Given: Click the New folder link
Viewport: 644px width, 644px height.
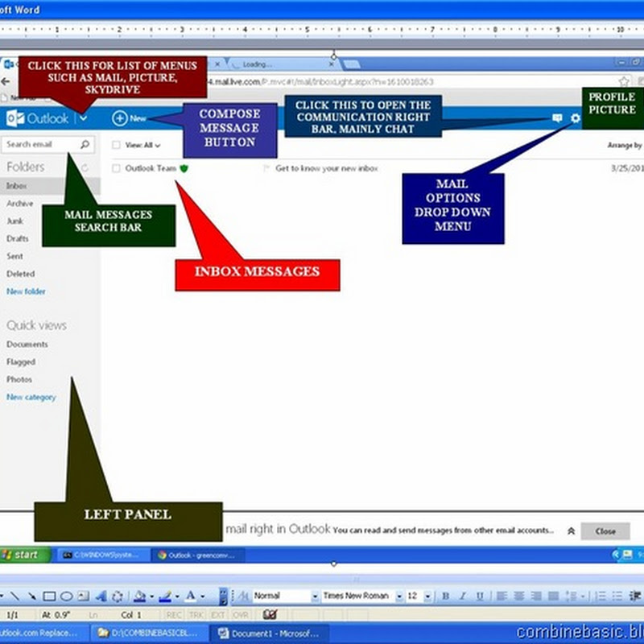Looking at the screenshot, I should coord(26,291).
